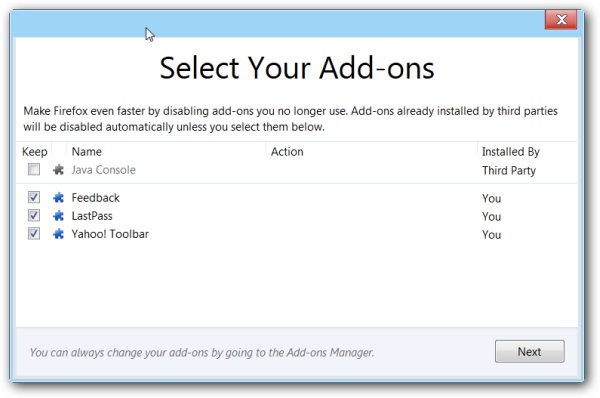Click 'You' in the Feedback row

(491, 198)
